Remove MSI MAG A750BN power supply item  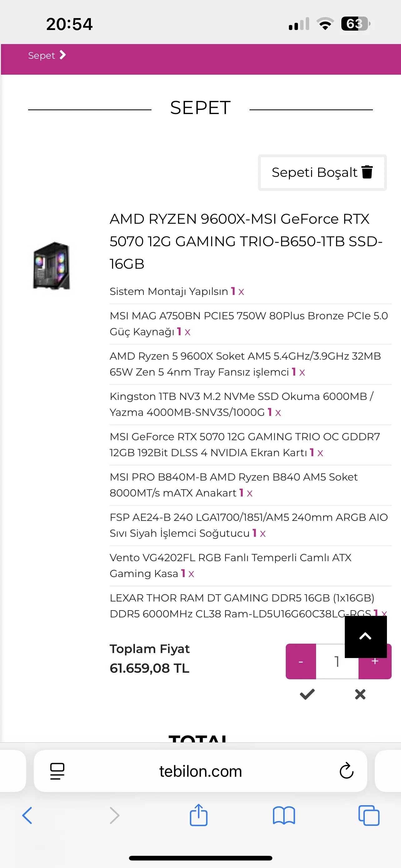point(187,332)
